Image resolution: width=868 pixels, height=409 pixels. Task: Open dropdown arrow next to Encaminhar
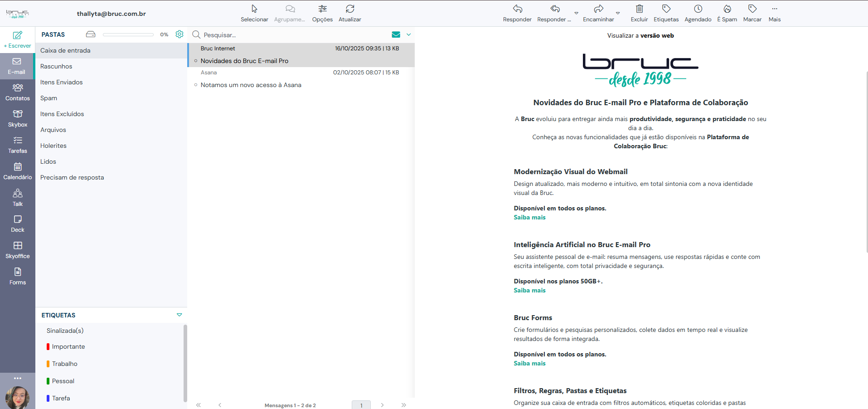[x=618, y=13]
